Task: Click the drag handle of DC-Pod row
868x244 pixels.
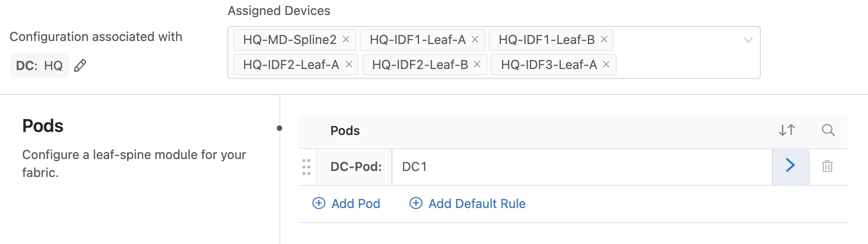Action: click(306, 166)
